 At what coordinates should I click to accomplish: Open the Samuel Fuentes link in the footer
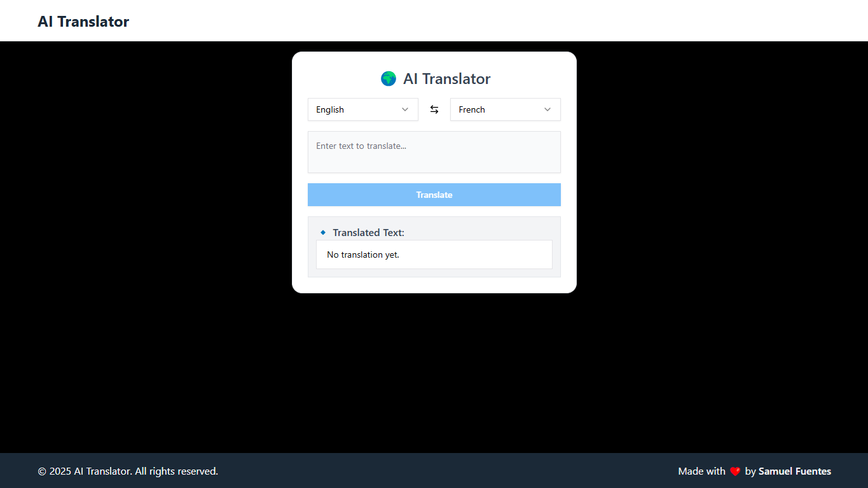(x=795, y=471)
